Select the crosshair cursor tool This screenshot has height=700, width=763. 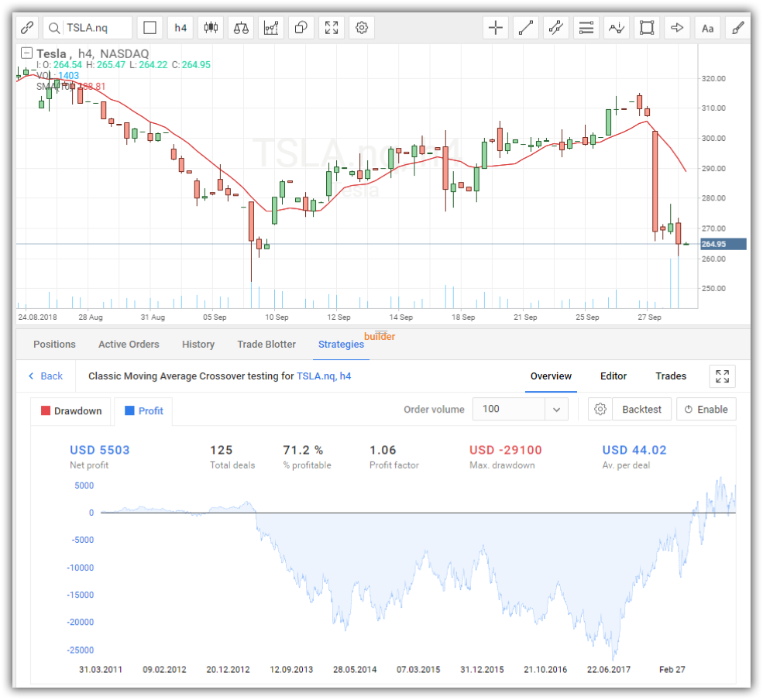click(496, 28)
